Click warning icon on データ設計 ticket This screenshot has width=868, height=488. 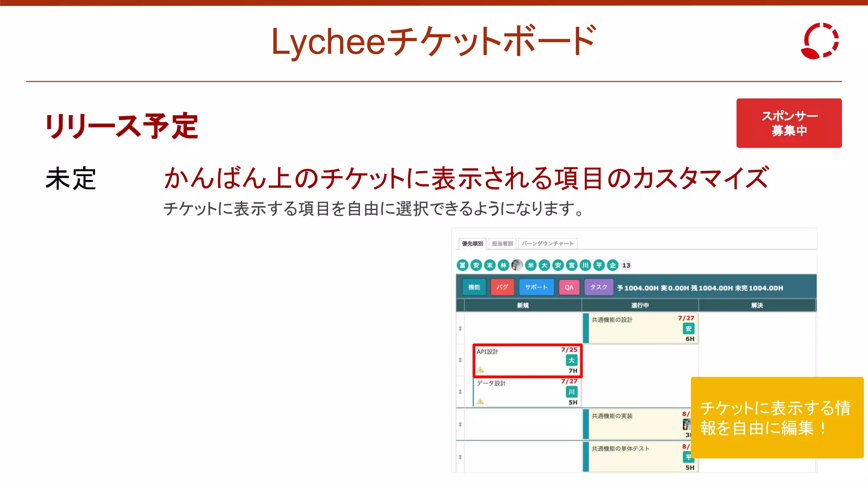click(x=480, y=401)
